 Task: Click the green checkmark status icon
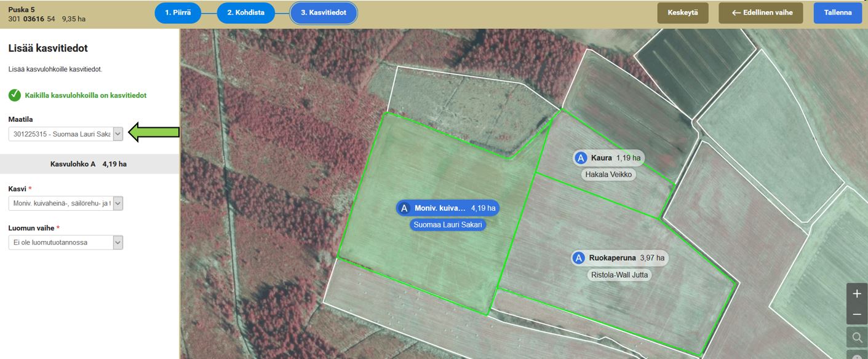pyautogui.click(x=15, y=95)
